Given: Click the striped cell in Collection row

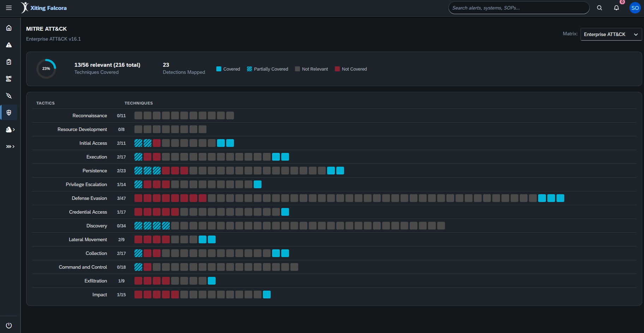Looking at the screenshot, I should pyautogui.click(x=138, y=253).
